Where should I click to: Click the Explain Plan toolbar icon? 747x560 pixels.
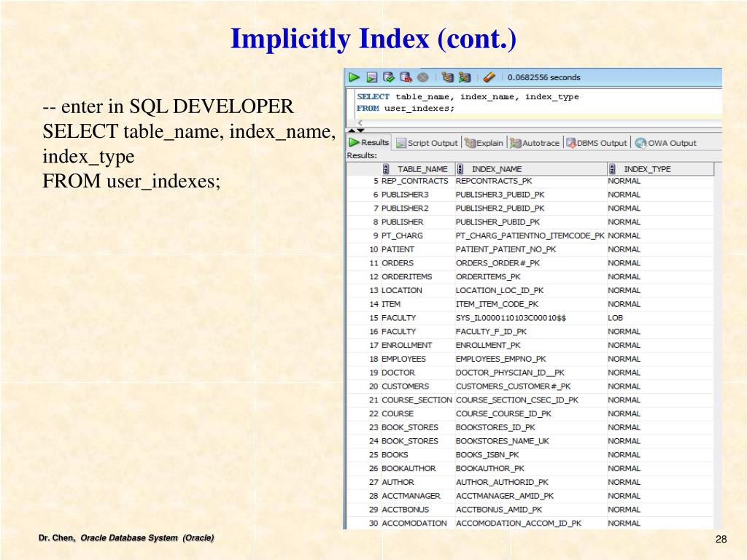click(447, 77)
